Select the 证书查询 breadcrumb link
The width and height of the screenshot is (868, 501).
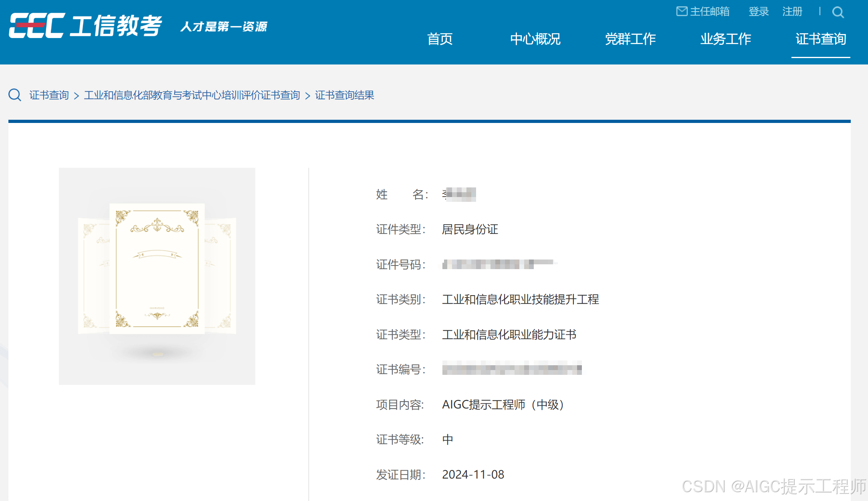(49, 95)
